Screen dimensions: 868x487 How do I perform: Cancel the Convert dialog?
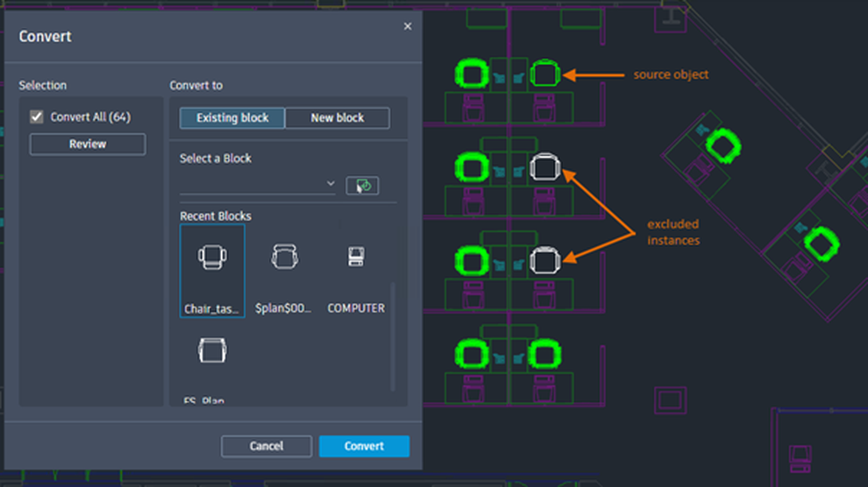tap(267, 446)
